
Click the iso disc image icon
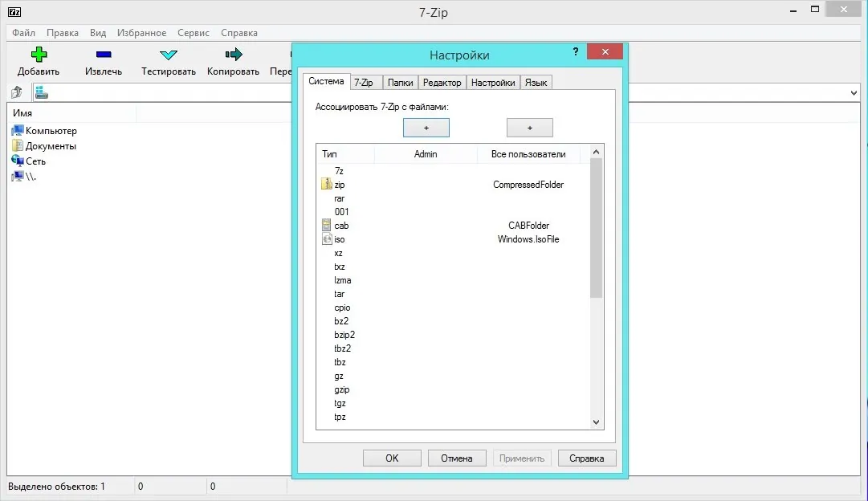[327, 239]
